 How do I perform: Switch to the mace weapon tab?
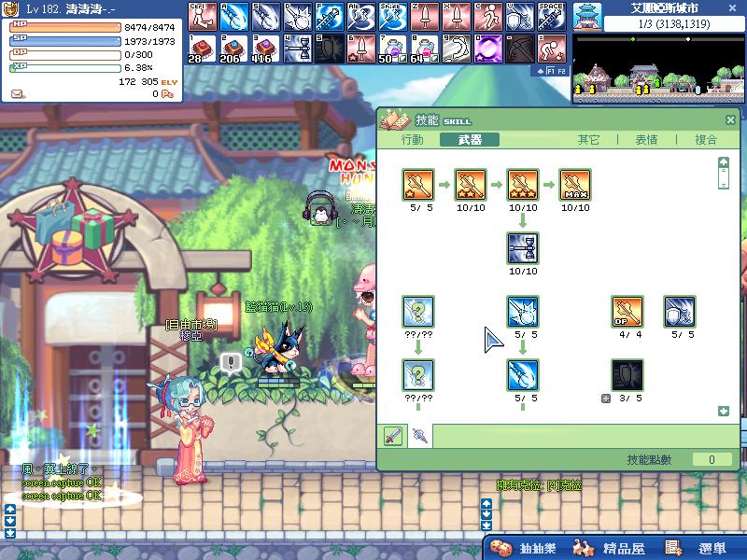[x=419, y=436]
